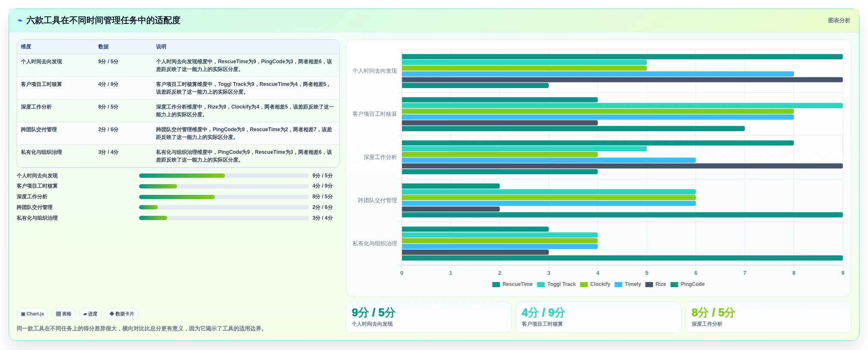Click chart axis label 私有化与组织治理
The height and width of the screenshot is (350, 868).
coord(375,244)
